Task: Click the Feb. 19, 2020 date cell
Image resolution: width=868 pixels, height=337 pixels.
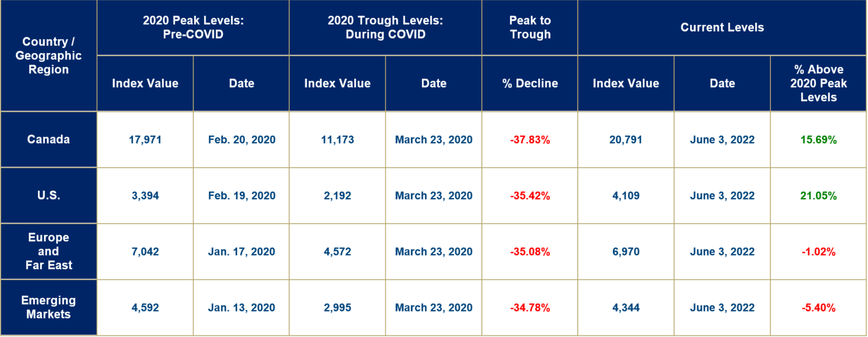Action: click(x=241, y=195)
